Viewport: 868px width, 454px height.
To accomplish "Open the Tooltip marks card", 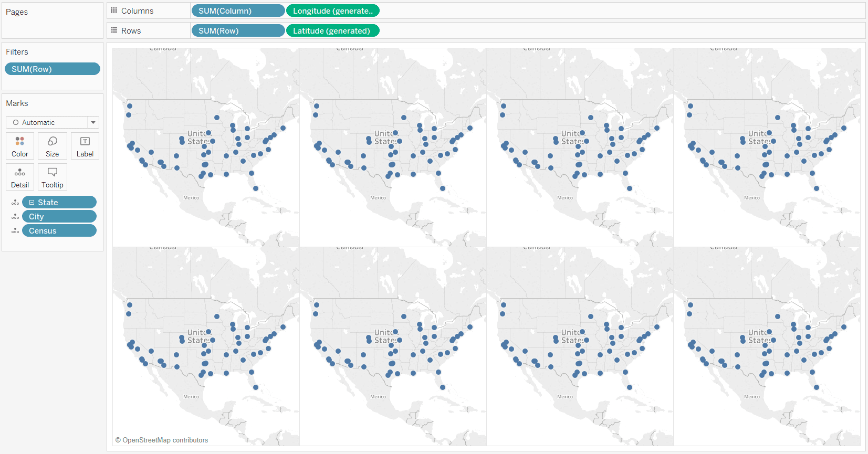I will tap(53, 177).
